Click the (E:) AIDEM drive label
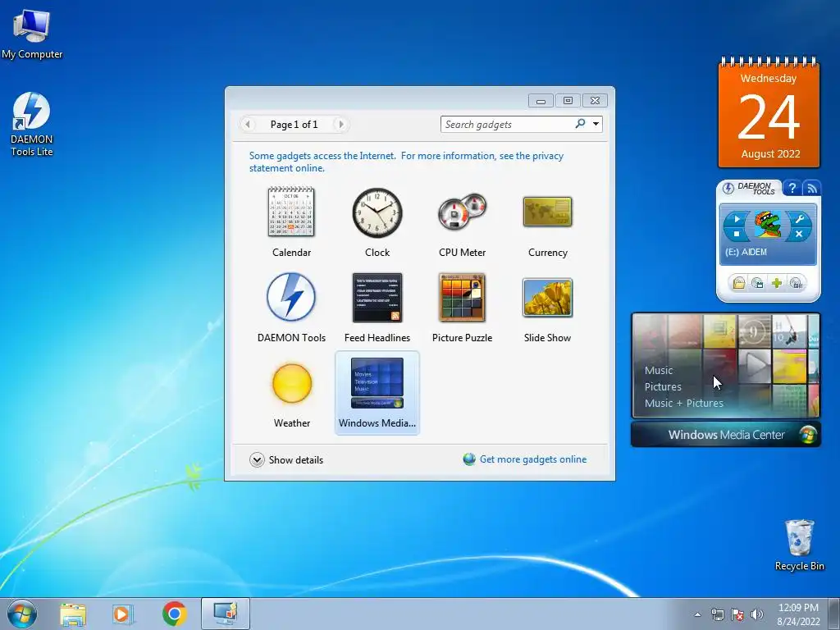Image resolution: width=840 pixels, height=630 pixels. pyautogui.click(x=746, y=252)
